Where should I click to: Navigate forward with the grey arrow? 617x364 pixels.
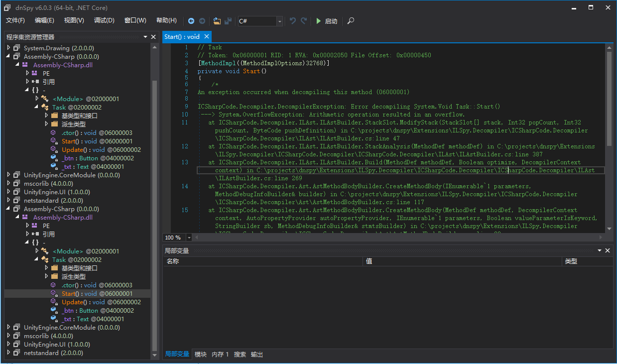[x=202, y=21]
